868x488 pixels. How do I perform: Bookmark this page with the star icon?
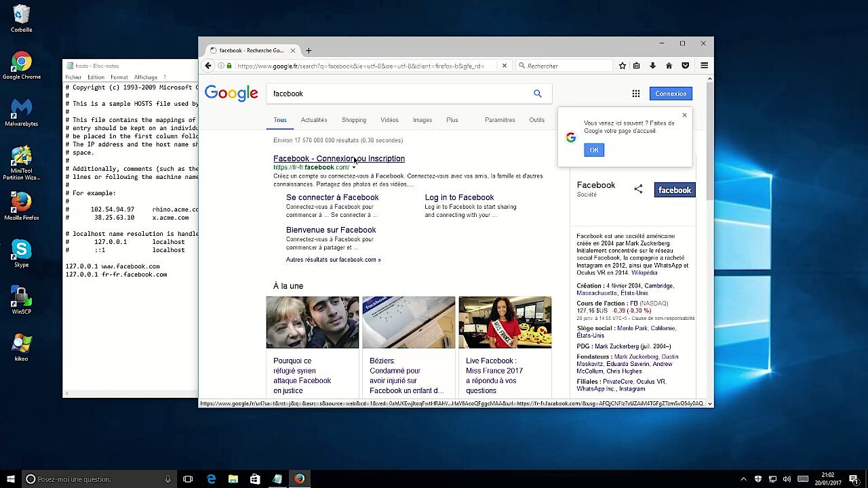(623, 66)
